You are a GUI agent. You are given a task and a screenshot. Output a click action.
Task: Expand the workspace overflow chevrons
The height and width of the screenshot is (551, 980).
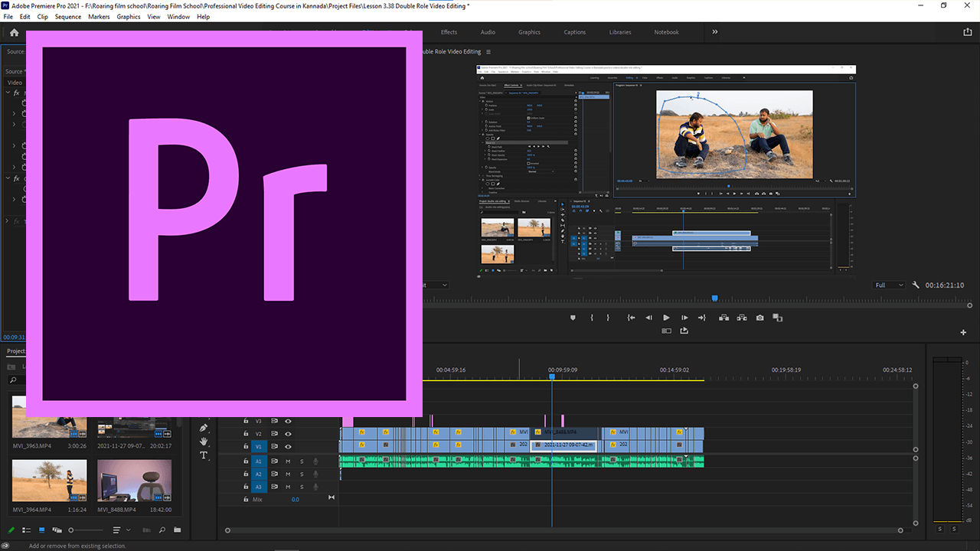[x=715, y=32]
